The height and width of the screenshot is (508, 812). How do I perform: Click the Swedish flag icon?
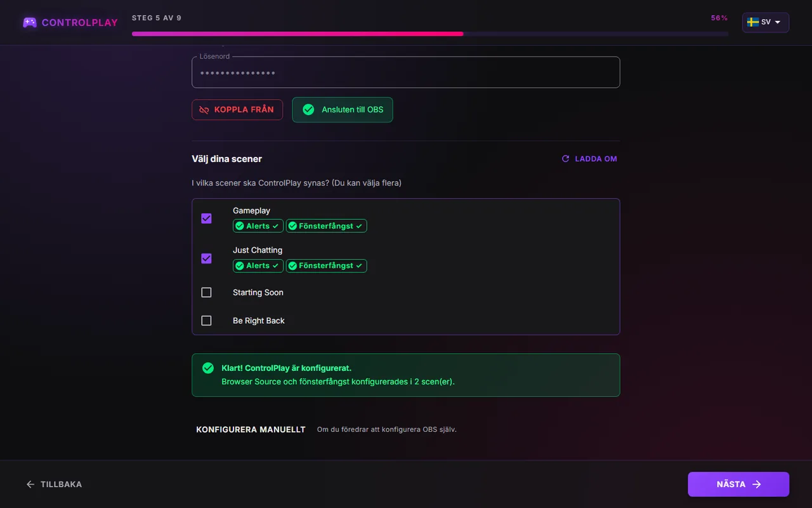[x=753, y=22]
